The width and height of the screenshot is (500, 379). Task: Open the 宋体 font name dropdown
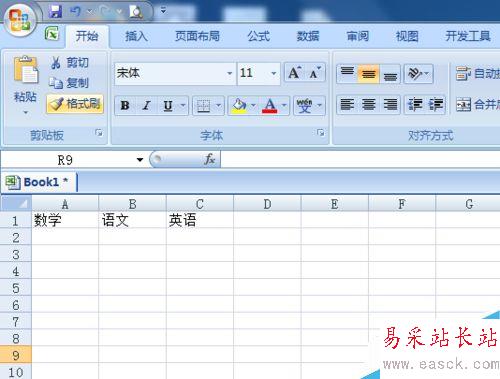(x=229, y=73)
